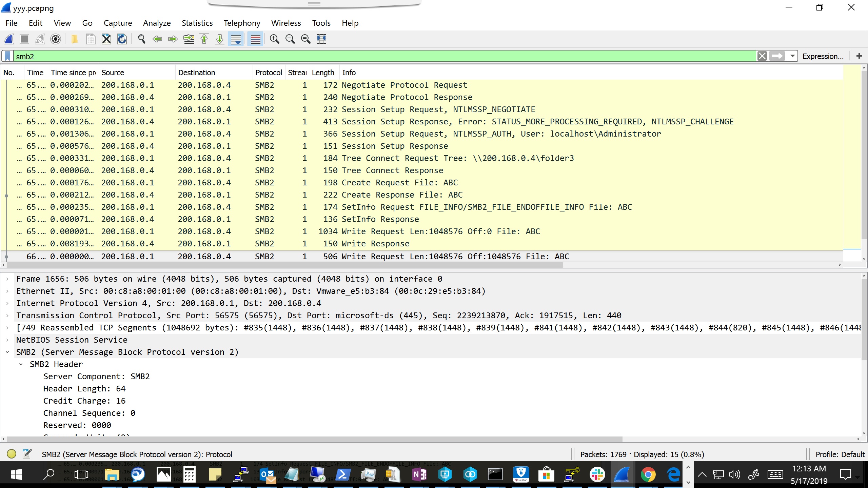
Task: Collapse the SMB2 Header tree node
Action: pyautogui.click(x=21, y=364)
